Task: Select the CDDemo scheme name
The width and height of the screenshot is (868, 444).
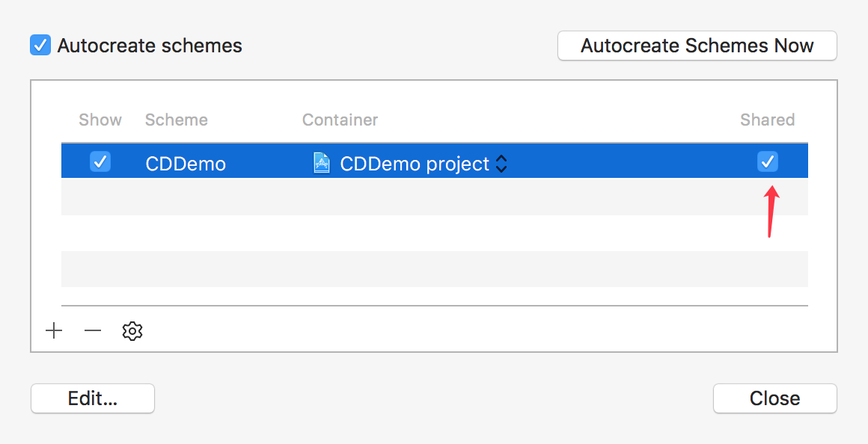Action: pos(186,164)
